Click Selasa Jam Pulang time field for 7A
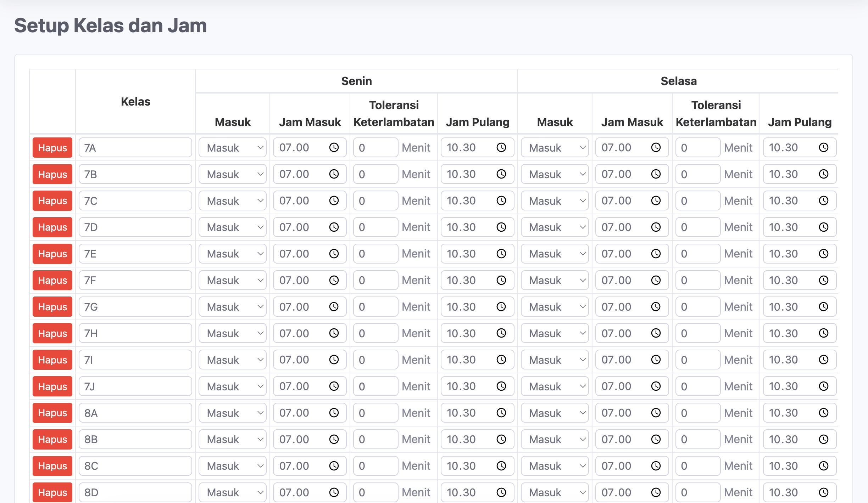Image resolution: width=868 pixels, height=503 pixels. click(800, 147)
